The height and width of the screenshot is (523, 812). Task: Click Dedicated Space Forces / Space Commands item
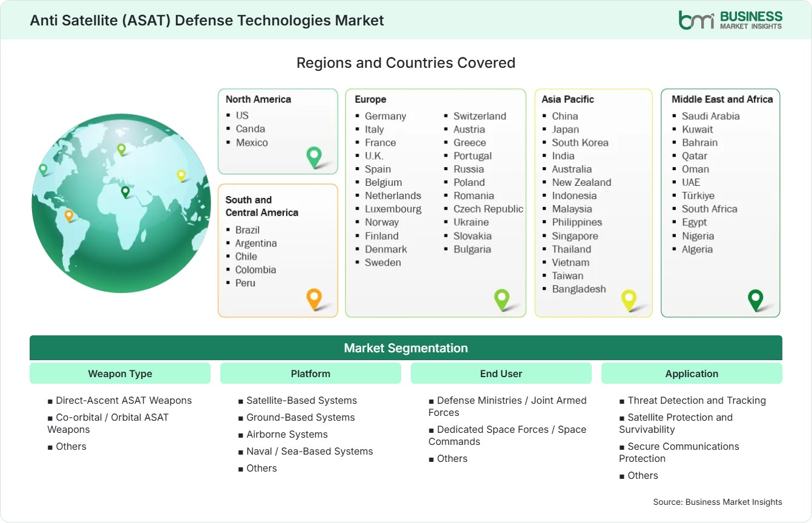tap(508, 435)
